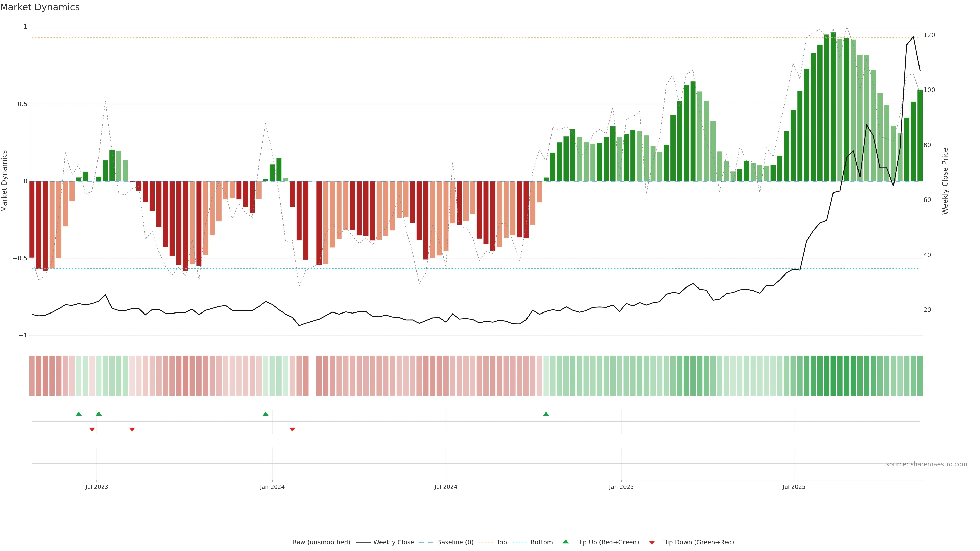980x551 pixels.
Task: Click the red flip-down marker after Jan 2024
Action: [292, 429]
